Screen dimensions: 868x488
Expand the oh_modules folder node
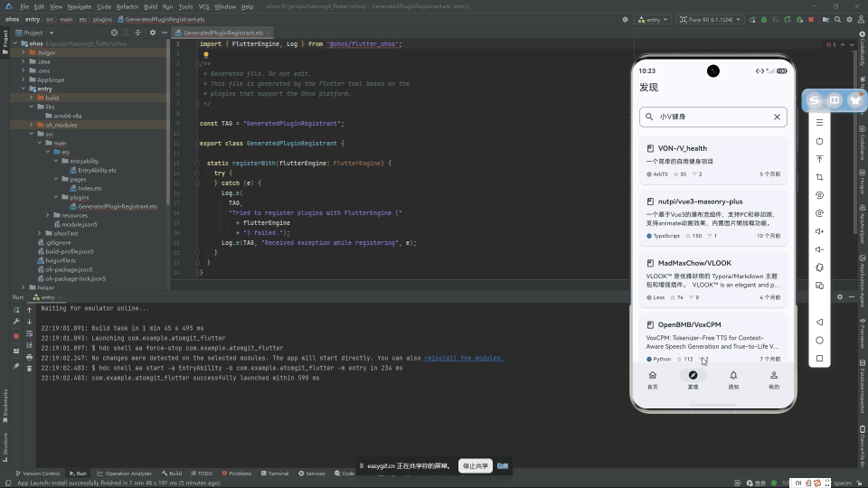(32, 125)
